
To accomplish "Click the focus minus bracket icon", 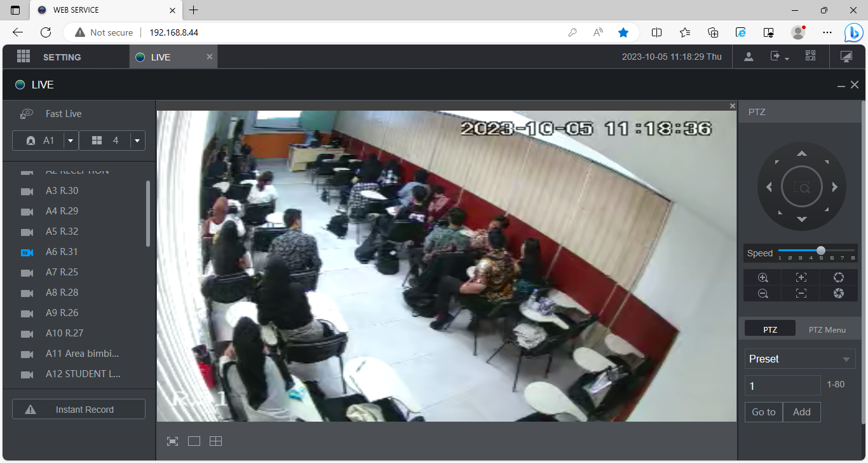I will [801, 293].
